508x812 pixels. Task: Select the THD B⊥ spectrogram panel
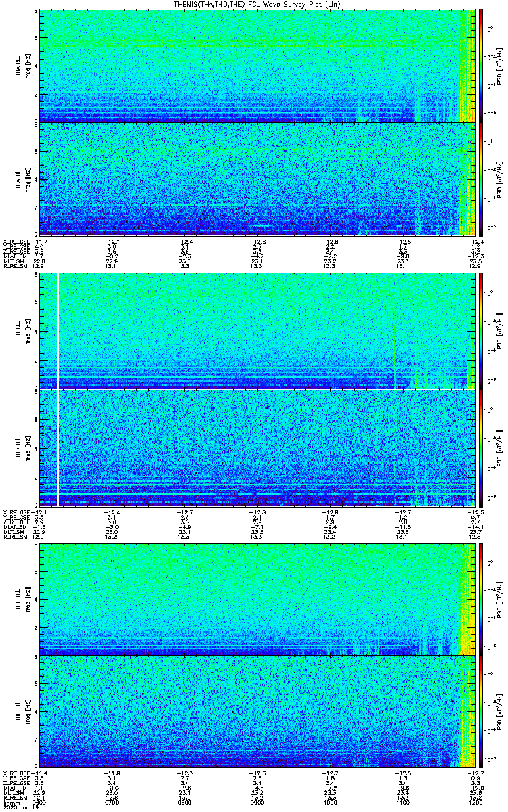257,331
